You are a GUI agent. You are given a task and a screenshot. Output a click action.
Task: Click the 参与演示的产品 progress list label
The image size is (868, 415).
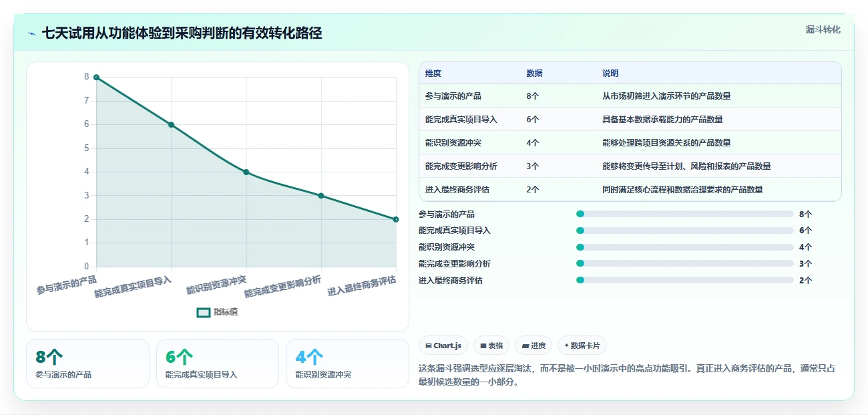pyautogui.click(x=447, y=215)
